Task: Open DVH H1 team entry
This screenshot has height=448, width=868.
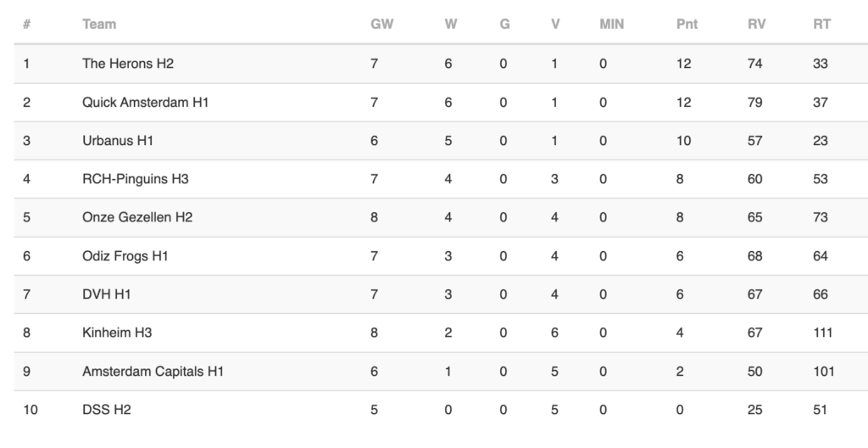Action: 106,294
